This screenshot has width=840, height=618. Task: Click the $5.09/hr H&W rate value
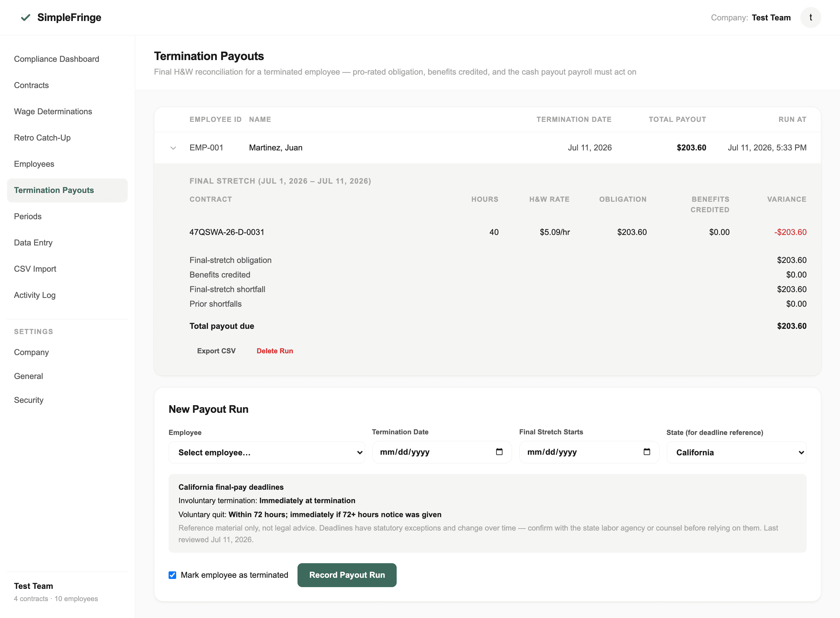(x=555, y=232)
